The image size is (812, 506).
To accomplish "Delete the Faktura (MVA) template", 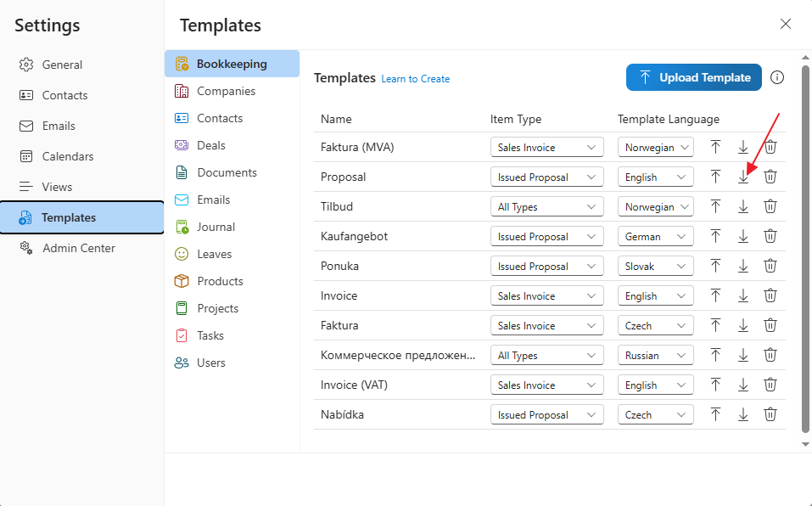I will [770, 146].
